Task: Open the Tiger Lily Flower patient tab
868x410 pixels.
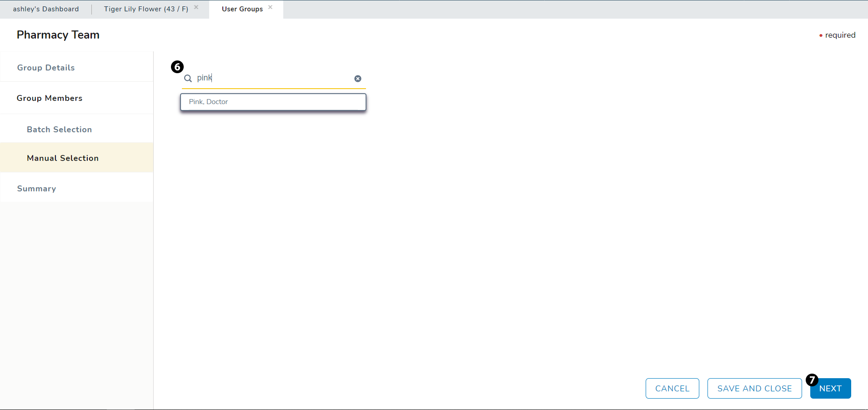Action: click(x=146, y=9)
